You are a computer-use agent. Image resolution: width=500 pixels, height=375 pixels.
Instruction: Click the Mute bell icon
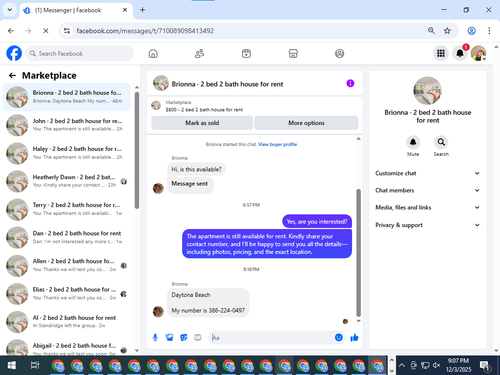(413, 142)
